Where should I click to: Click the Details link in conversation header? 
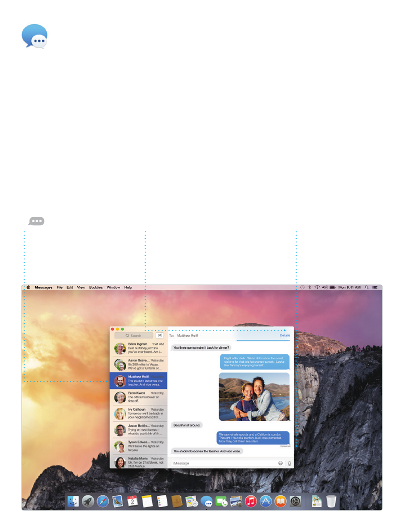[284, 335]
